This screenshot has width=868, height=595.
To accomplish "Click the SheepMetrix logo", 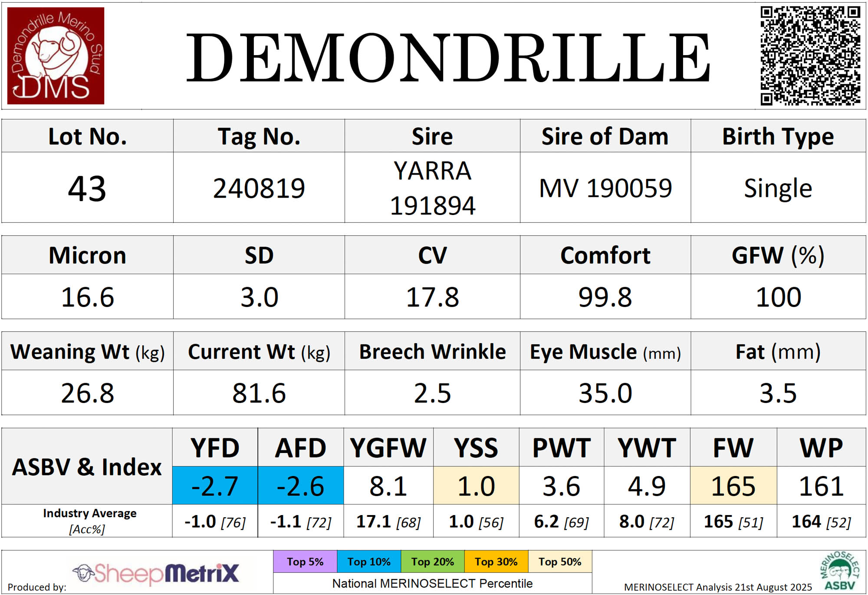I will 157,573.
